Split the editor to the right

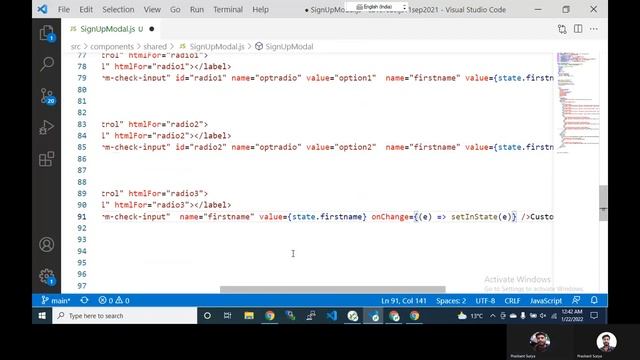tap(578, 29)
